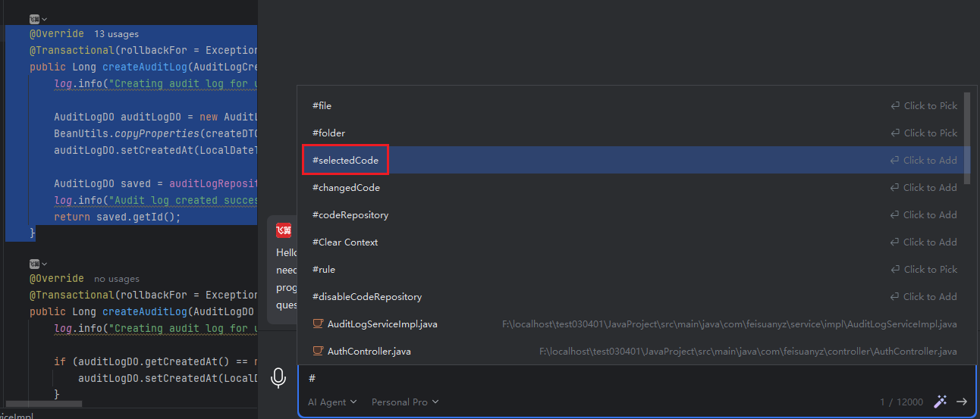The width and height of the screenshot is (980, 419).
Task: Click the send arrow icon
Action: 962,402
